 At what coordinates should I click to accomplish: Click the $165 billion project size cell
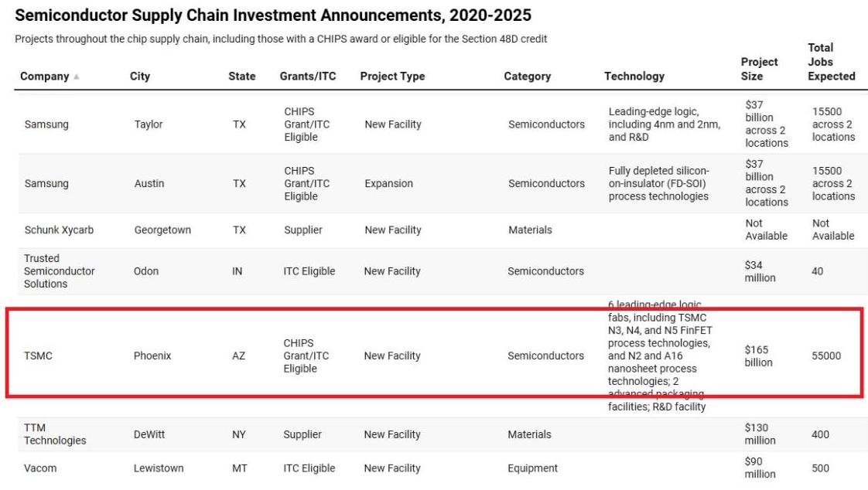click(758, 356)
